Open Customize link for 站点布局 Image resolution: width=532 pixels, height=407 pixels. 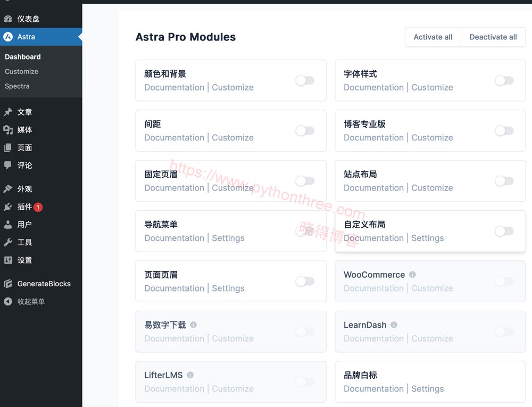[x=432, y=188]
